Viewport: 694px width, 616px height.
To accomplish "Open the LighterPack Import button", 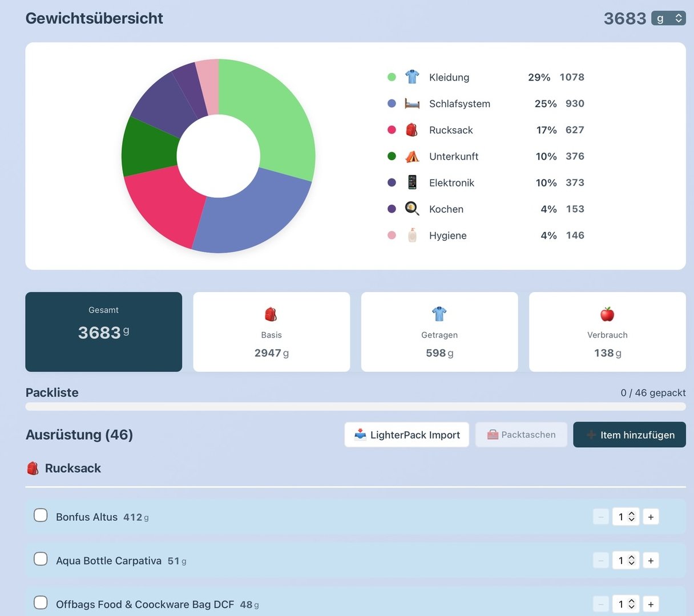I will pos(406,435).
